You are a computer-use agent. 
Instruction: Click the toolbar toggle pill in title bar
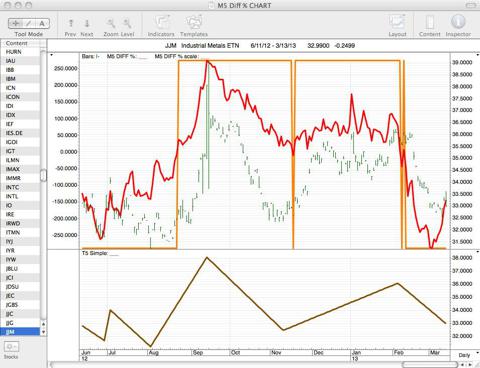click(471, 5)
